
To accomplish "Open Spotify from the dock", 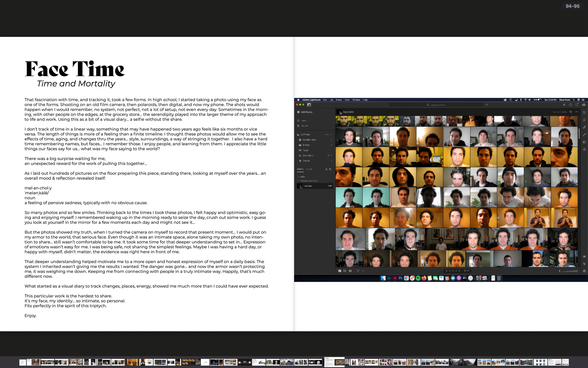I will (x=418, y=278).
